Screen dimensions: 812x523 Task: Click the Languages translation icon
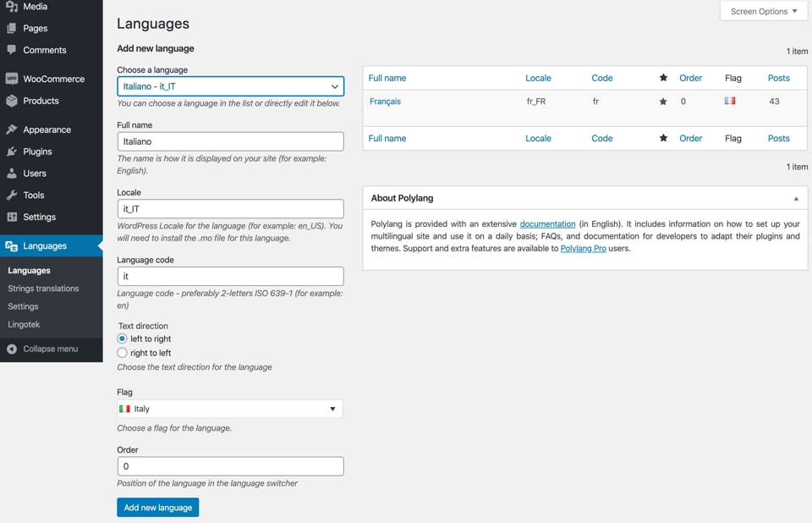(11, 245)
